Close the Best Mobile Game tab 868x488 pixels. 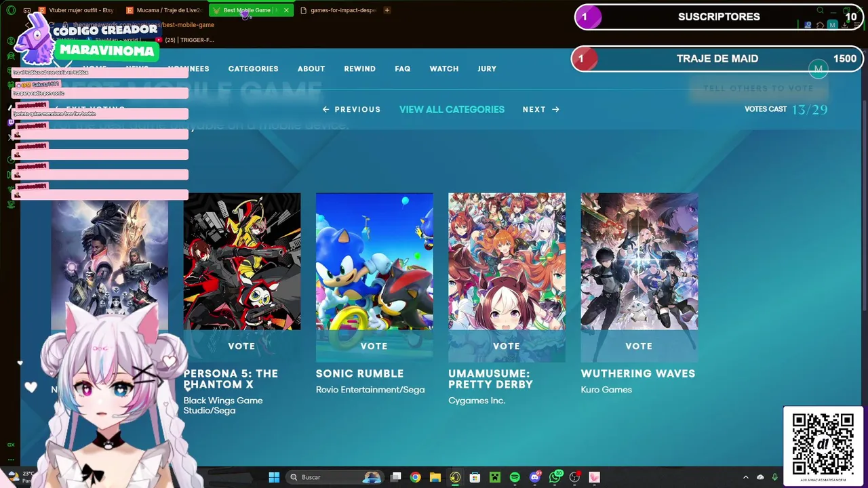point(286,10)
